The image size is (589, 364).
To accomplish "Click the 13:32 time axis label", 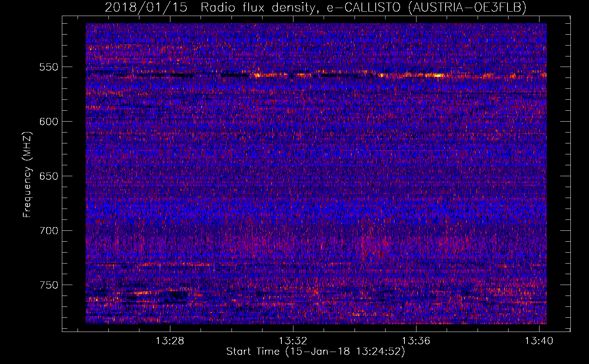I will point(293,341).
